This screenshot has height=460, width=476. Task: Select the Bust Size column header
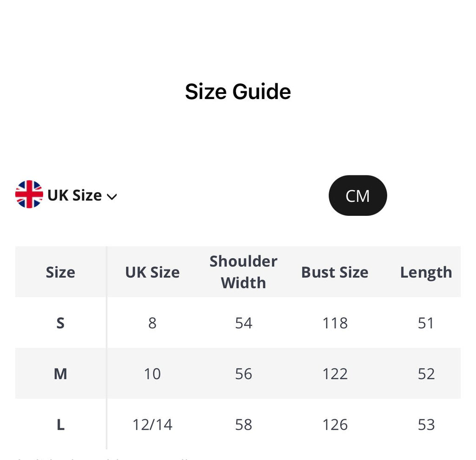335,272
